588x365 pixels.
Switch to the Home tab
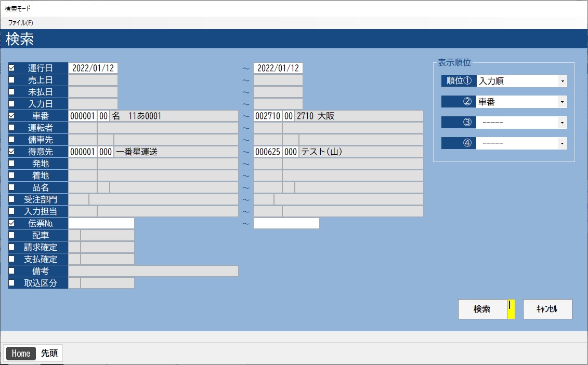[21, 354]
